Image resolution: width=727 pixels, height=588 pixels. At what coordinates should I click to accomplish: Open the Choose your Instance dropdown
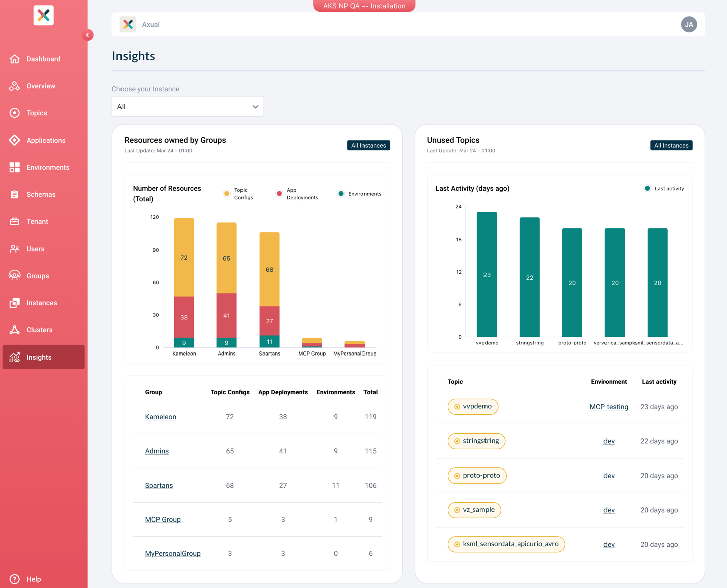click(188, 107)
